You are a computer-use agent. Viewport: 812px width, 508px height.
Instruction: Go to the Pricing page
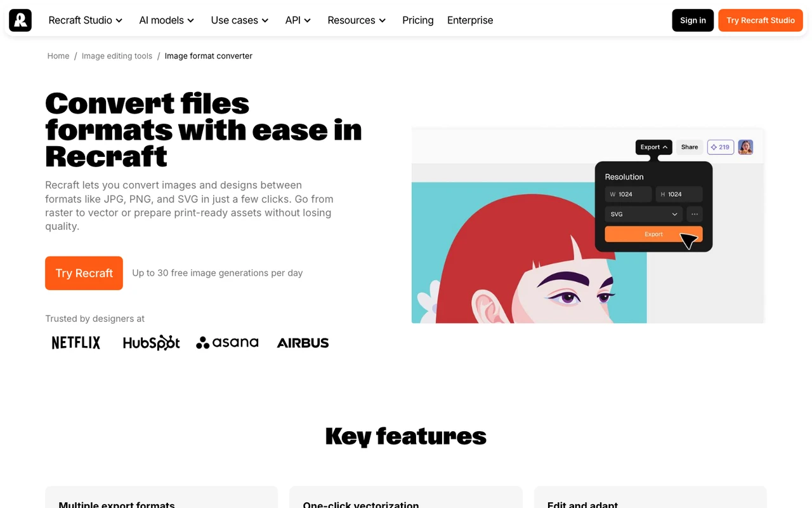418,20
